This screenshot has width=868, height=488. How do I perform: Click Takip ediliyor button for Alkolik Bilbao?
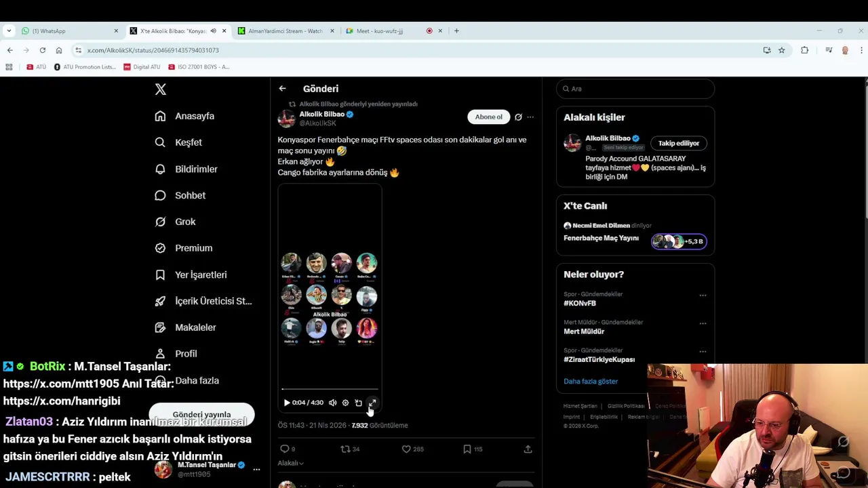[679, 143]
